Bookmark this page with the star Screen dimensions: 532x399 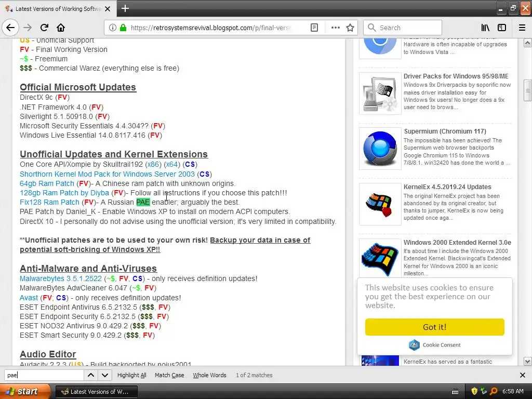350,28
